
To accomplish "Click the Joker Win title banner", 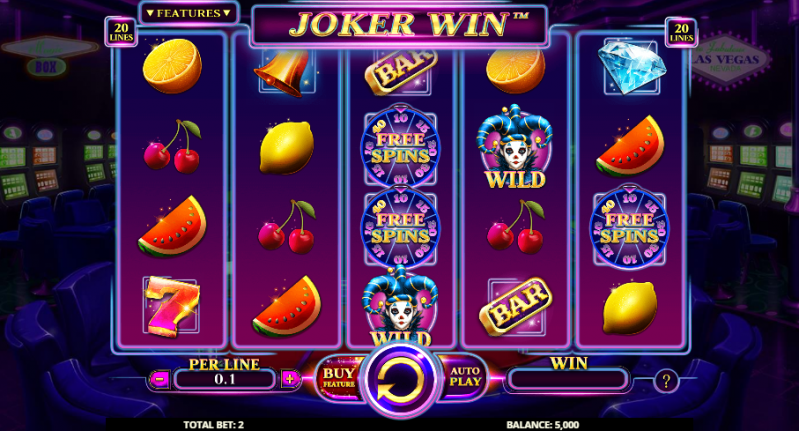I will (399, 25).
